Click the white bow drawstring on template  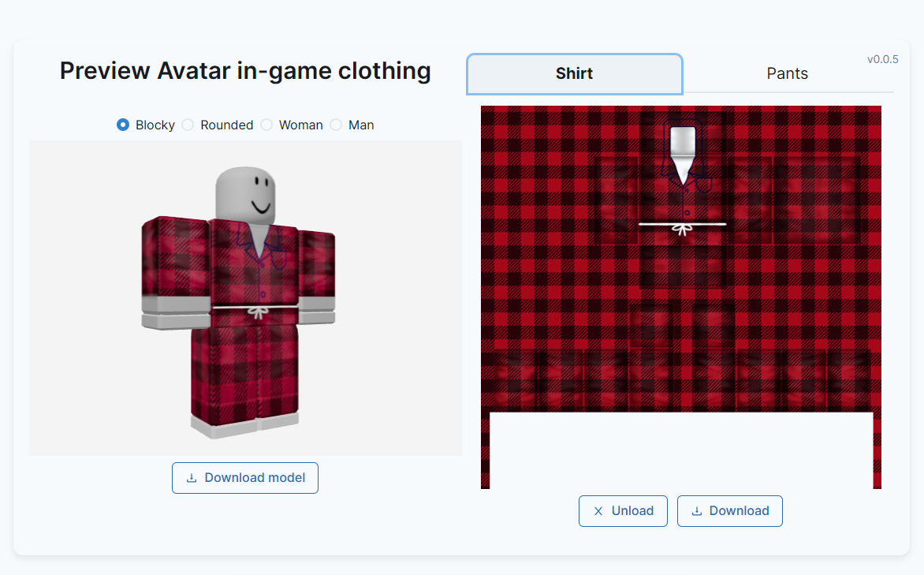click(x=683, y=228)
